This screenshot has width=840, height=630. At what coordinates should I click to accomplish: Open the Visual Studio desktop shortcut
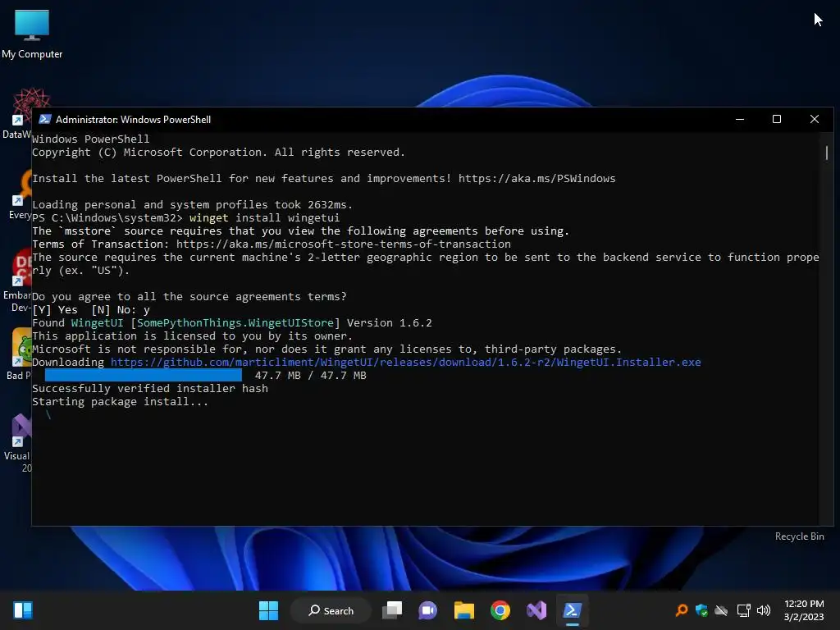point(17,443)
